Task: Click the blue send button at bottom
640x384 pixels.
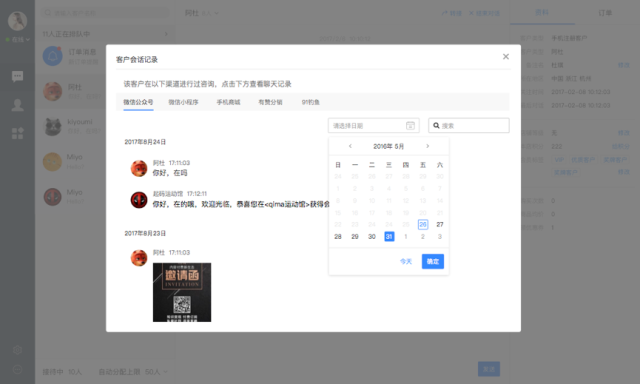Action: (489, 369)
